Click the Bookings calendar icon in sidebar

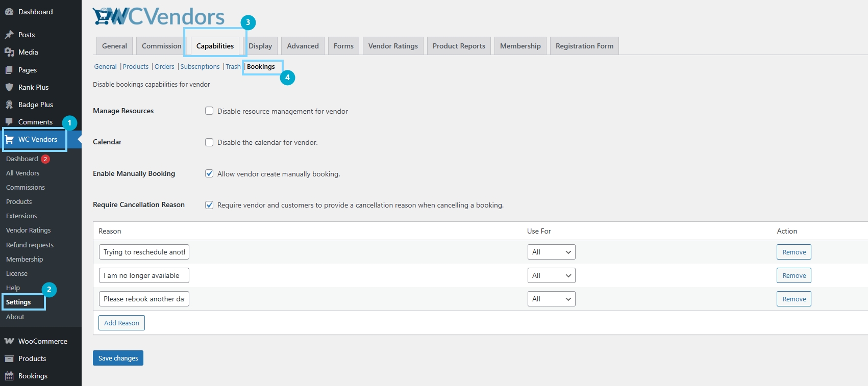pos(9,376)
